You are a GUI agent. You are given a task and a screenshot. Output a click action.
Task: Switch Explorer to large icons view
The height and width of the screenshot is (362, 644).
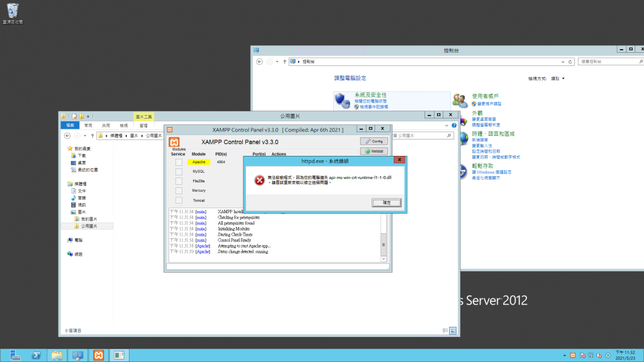point(453,331)
